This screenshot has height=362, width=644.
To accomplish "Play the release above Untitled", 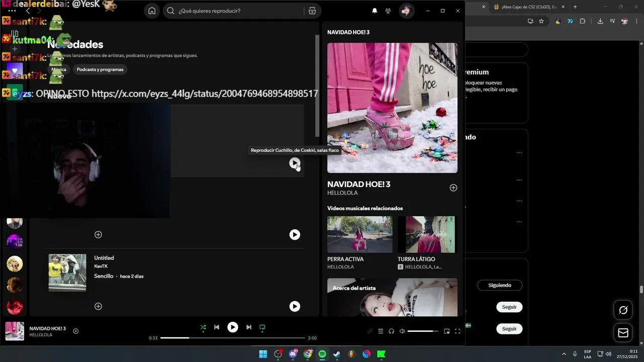I will 295,235.
